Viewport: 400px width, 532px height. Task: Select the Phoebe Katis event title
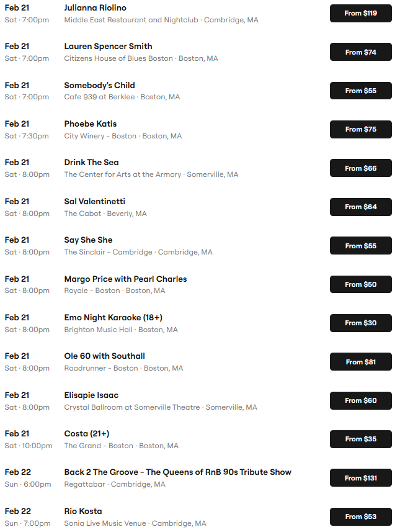[91, 124]
